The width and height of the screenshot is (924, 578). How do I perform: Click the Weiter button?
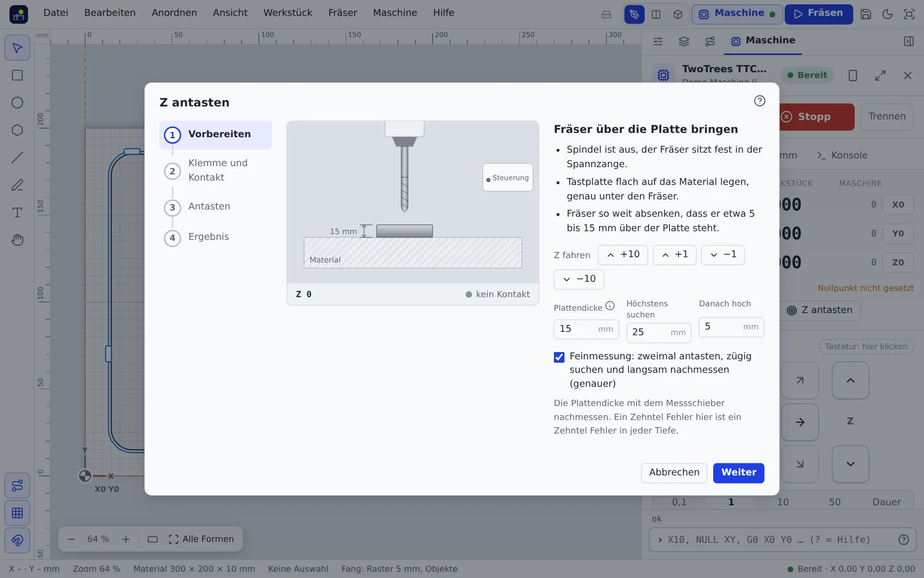point(738,473)
